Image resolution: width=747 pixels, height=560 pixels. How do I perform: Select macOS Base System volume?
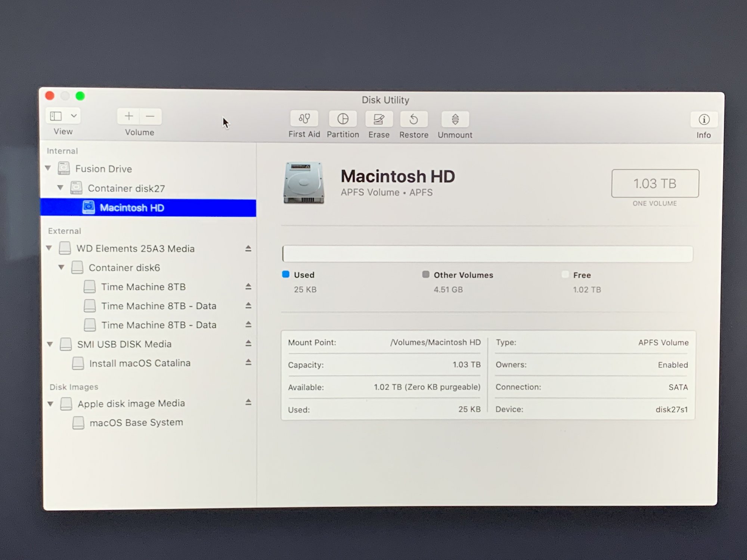click(x=136, y=423)
